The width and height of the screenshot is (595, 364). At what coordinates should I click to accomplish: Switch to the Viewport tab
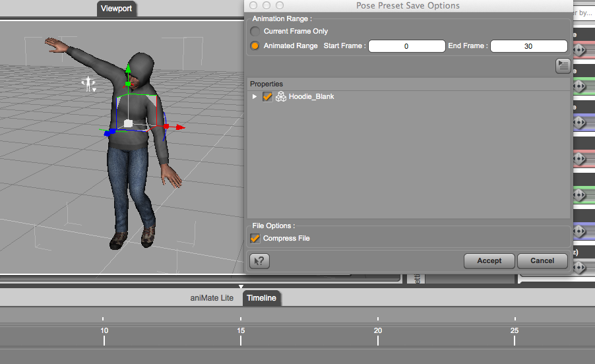[117, 9]
